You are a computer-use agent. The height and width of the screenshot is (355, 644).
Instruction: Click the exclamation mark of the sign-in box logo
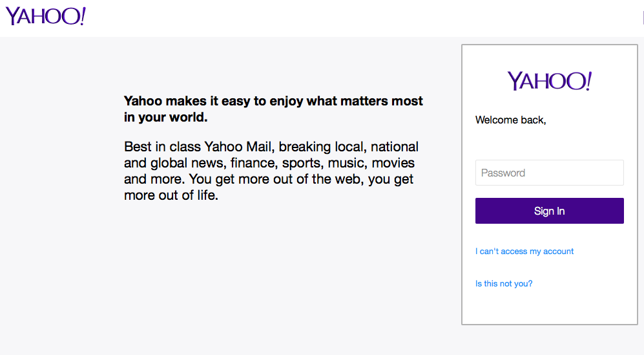pos(588,81)
